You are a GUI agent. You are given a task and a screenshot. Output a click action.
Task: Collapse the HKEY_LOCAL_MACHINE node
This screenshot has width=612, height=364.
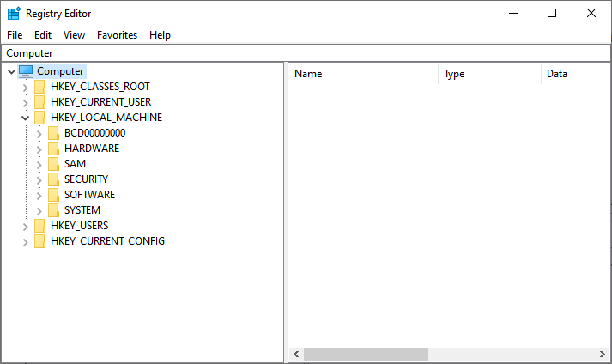click(x=26, y=118)
